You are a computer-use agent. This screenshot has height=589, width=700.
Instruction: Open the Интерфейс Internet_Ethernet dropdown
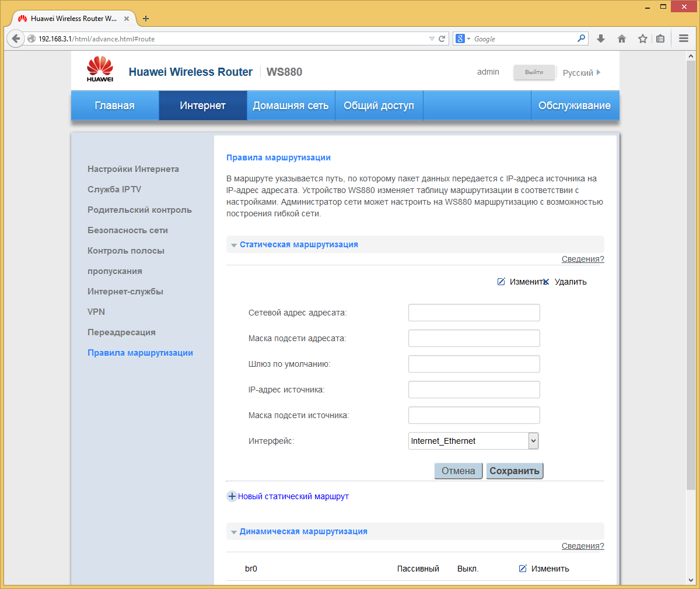point(474,441)
